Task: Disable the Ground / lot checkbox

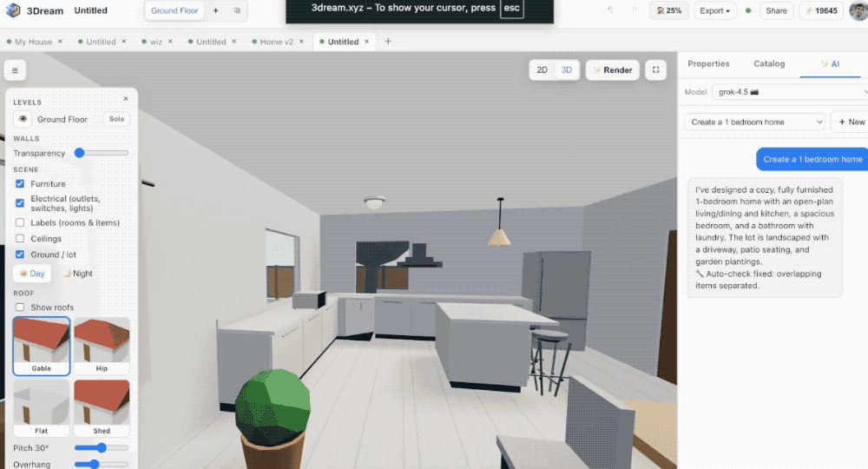Action: (20, 254)
